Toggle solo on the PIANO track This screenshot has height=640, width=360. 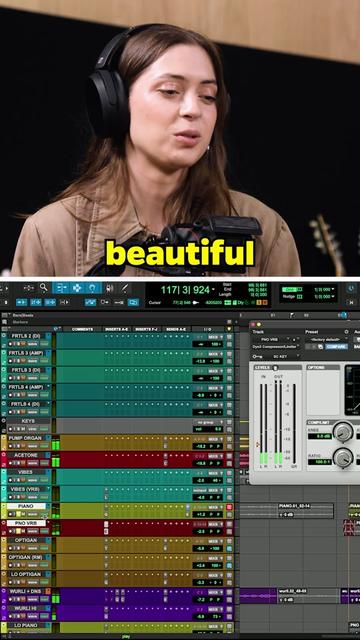point(18,514)
